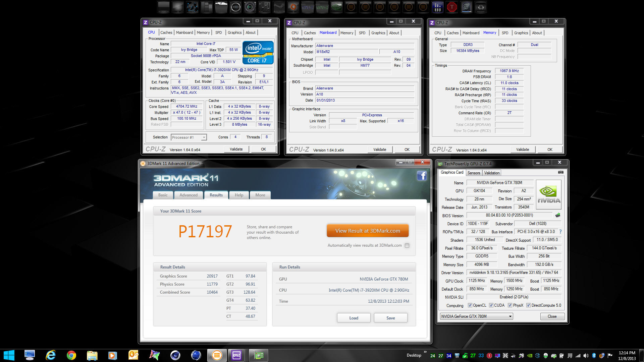Screen dimensions: 644x362
Task: Click the Graphics Score value 20917
Action: click(212, 276)
